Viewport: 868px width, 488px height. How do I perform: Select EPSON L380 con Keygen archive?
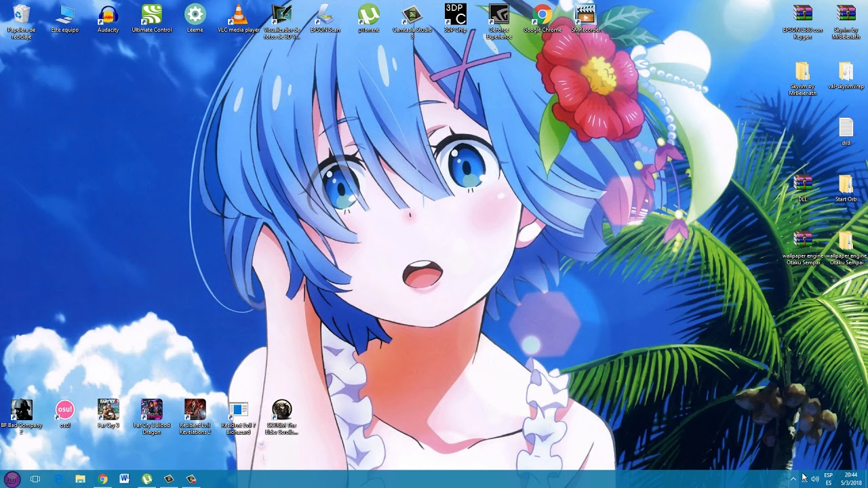(x=803, y=21)
